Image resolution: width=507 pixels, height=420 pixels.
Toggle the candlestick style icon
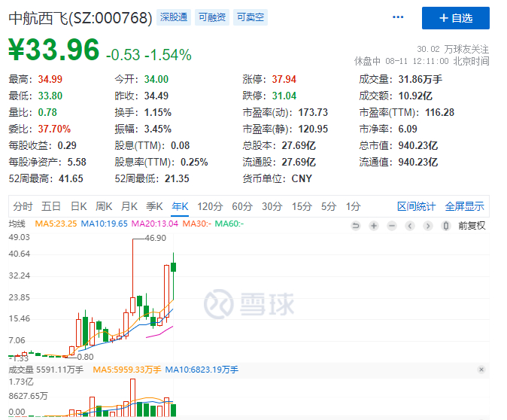click(446, 226)
